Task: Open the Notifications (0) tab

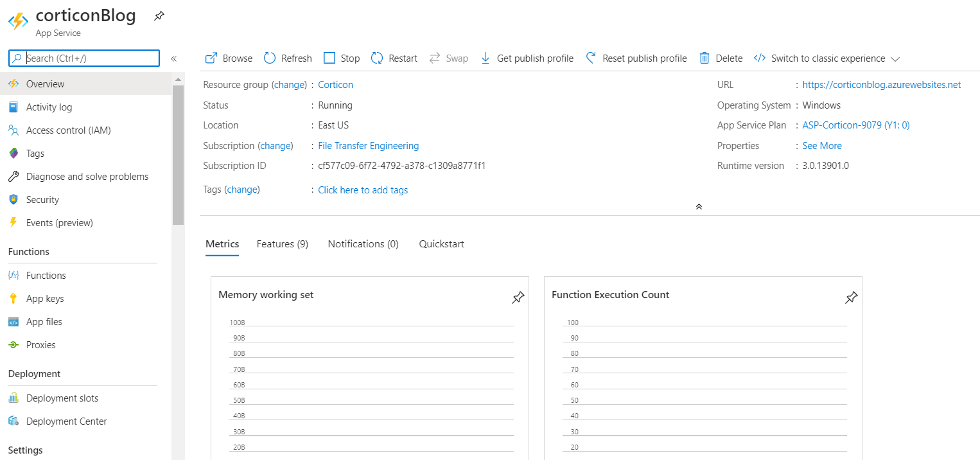Action: (x=363, y=244)
